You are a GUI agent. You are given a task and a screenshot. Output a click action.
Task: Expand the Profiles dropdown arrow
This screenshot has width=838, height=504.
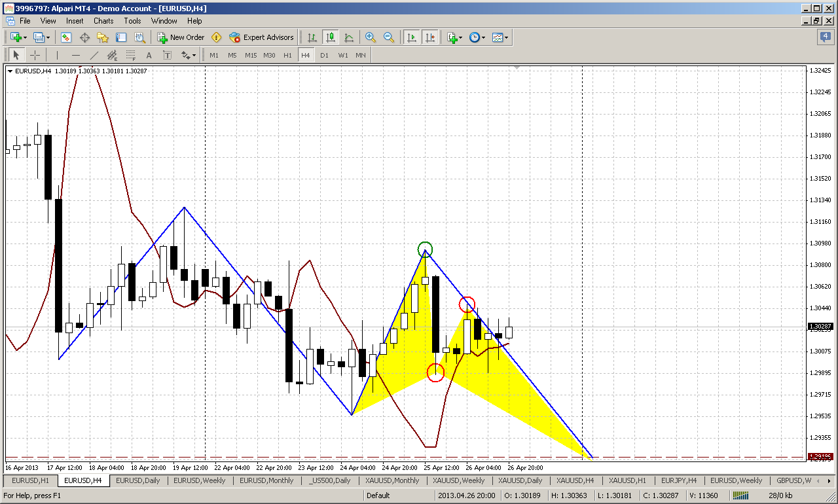(x=48, y=37)
